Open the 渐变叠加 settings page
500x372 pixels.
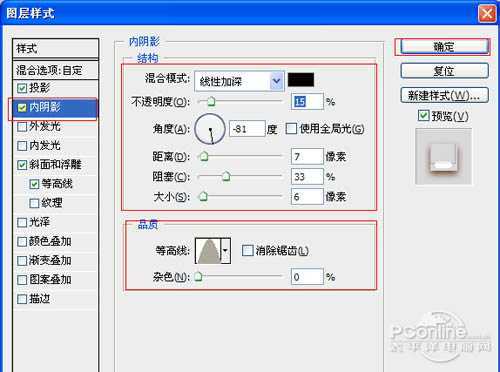pos(50,260)
